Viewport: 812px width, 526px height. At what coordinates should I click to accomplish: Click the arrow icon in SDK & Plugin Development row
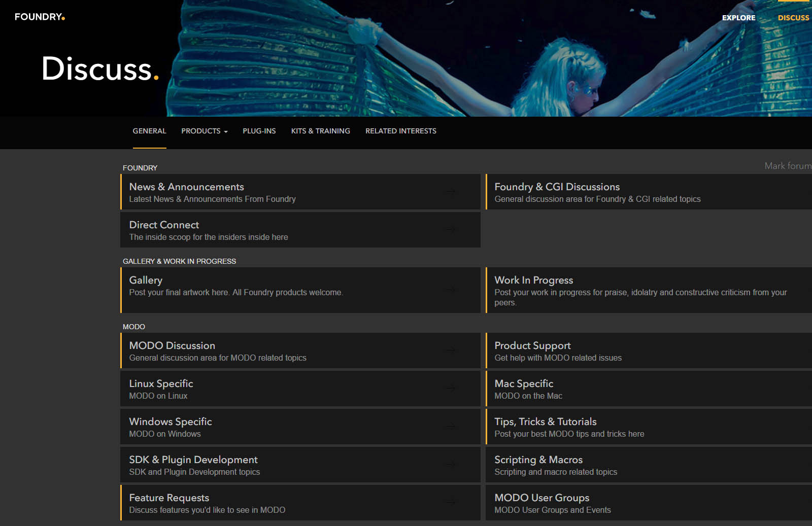coord(451,465)
